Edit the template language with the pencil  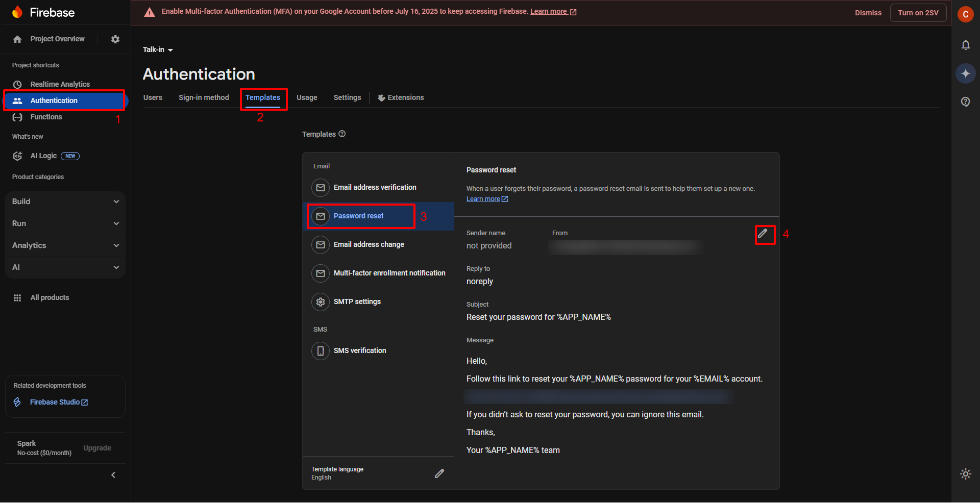coord(439,473)
